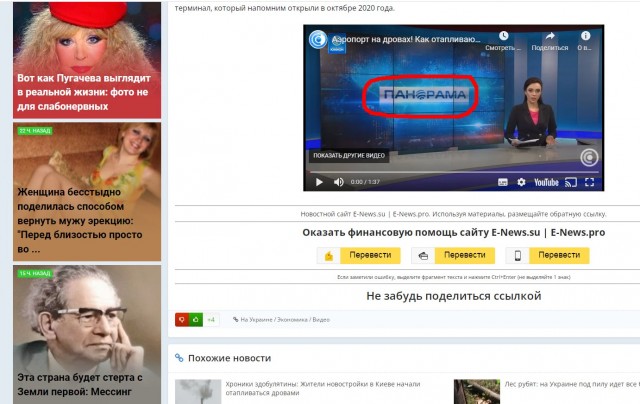Open video info icon
This screenshot has height=404, width=640.
pos(585,36)
